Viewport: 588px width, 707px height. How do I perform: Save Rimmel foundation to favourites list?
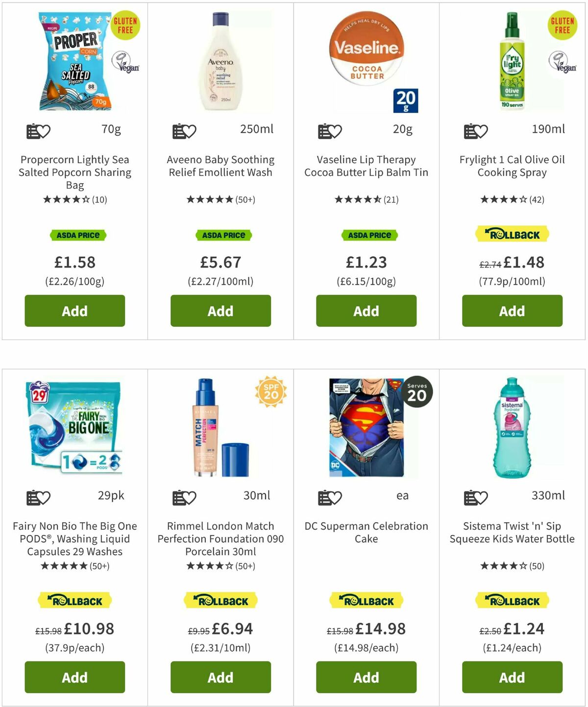click(x=184, y=497)
